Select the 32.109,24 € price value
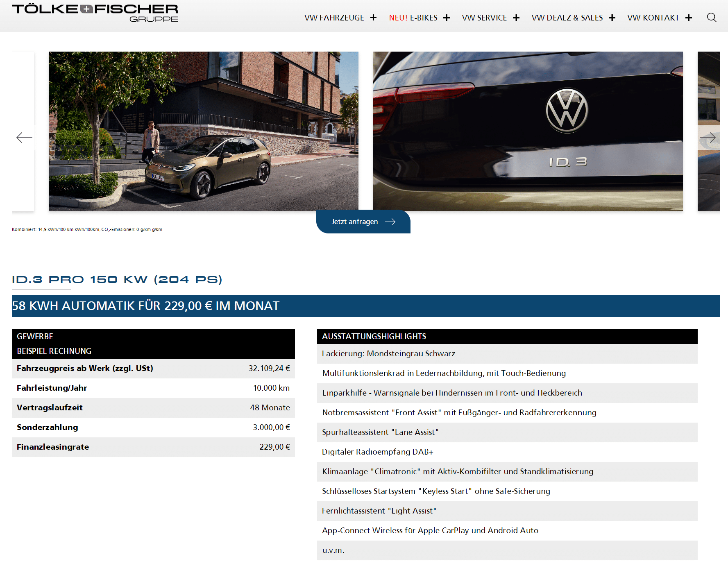This screenshot has height=568, width=728. coord(269,368)
